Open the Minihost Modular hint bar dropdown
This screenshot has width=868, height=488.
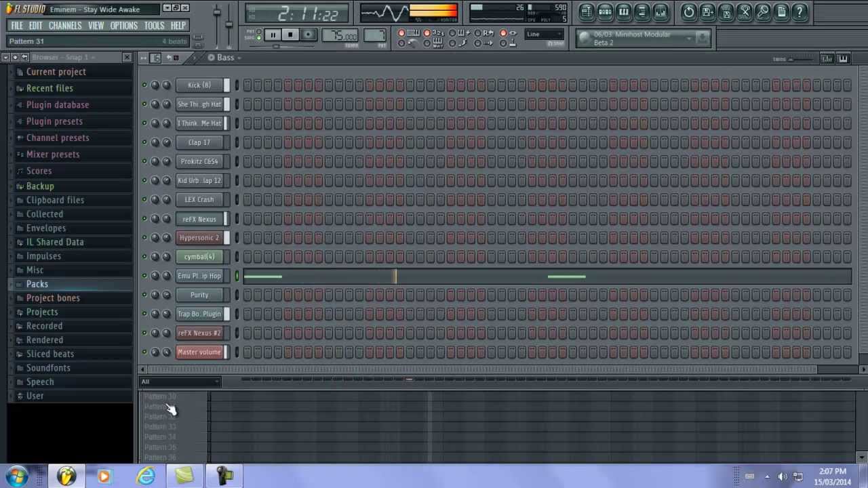click(690, 38)
